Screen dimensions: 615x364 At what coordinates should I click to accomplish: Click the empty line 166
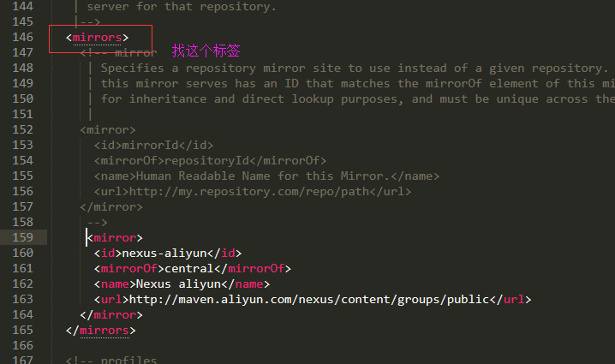point(313,345)
